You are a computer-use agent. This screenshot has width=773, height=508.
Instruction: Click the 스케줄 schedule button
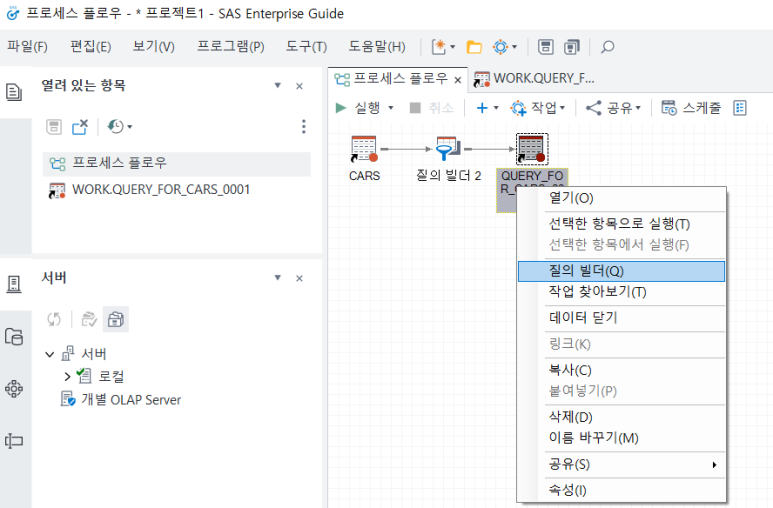pos(691,108)
